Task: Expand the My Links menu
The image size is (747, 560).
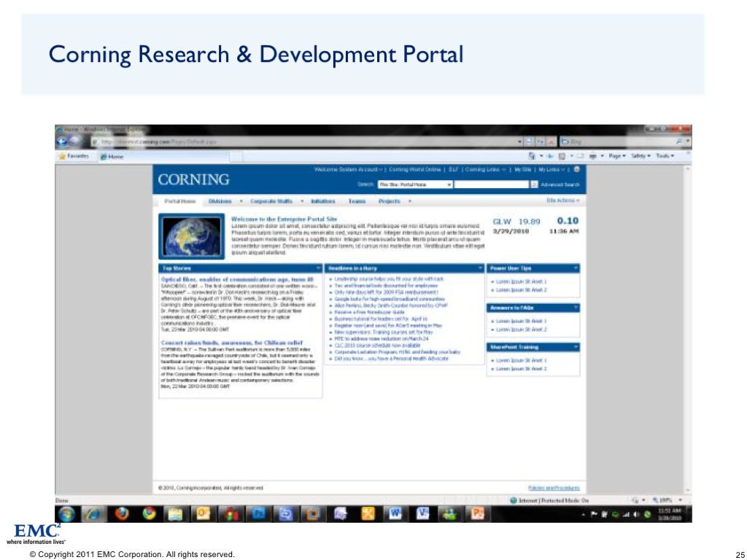Action: click(x=551, y=169)
